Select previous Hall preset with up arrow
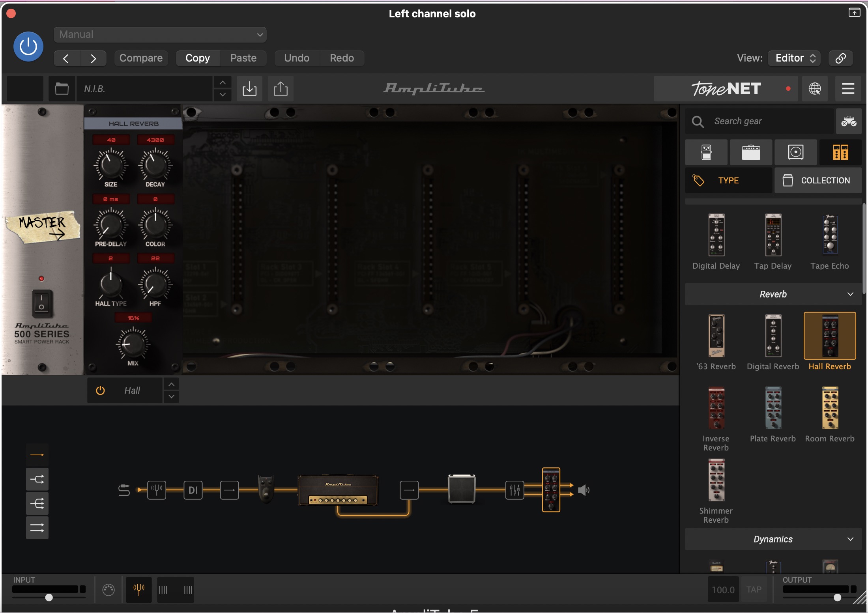The height and width of the screenshot is (613, 868). coord(171,384)
